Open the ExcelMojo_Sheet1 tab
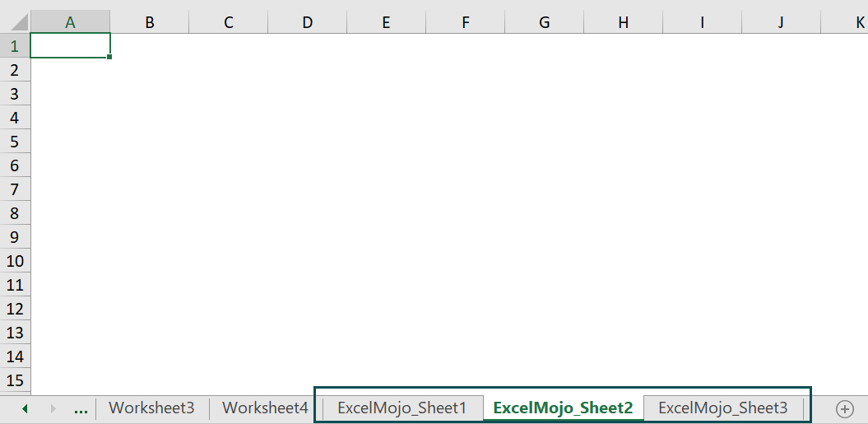868x424 pixels. (x=402, y=408)
